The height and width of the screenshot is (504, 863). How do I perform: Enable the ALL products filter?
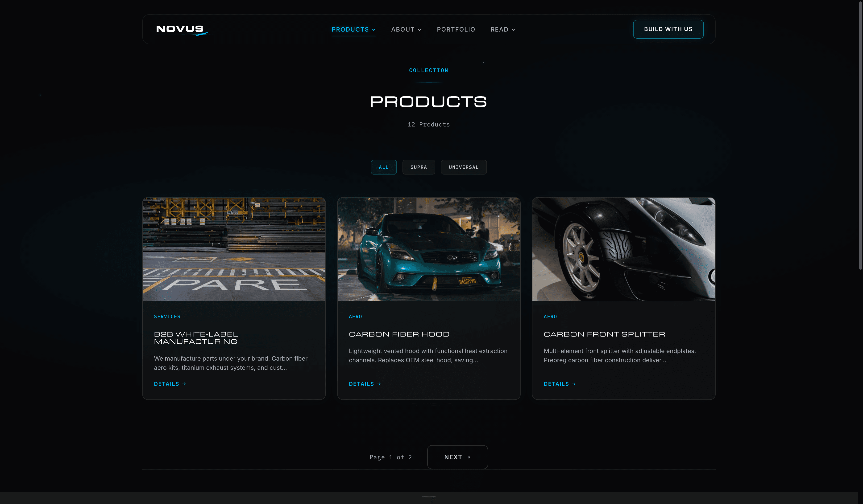[384, 167]
